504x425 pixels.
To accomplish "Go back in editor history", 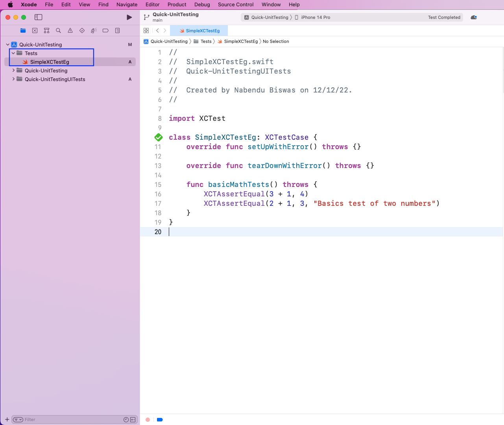I will coord(157,31).
